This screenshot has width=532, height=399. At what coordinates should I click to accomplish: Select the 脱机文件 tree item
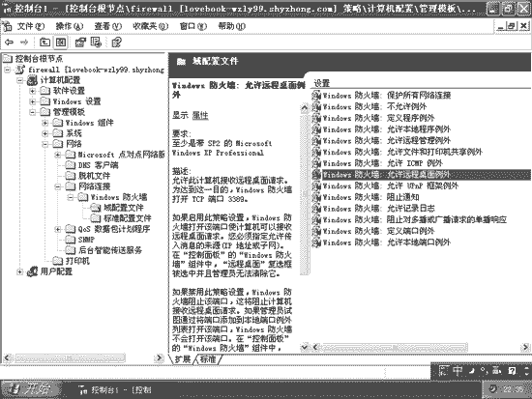tap(95, 176)
